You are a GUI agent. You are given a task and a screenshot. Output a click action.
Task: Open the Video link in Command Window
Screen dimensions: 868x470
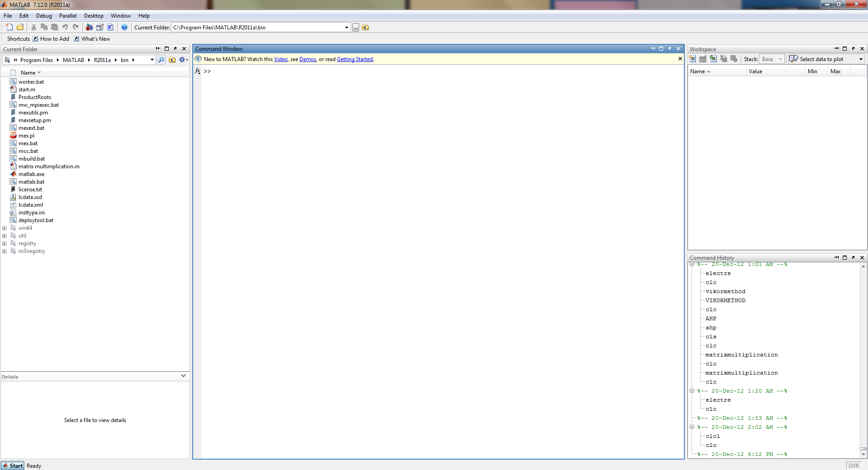pyautogui.click(x=280, y=59)
